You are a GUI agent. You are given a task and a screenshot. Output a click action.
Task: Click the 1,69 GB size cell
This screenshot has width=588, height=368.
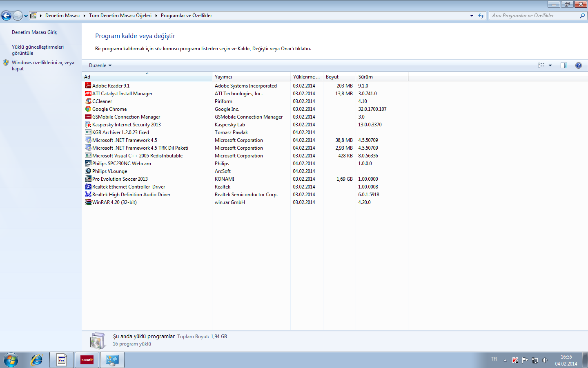point(345,179)
